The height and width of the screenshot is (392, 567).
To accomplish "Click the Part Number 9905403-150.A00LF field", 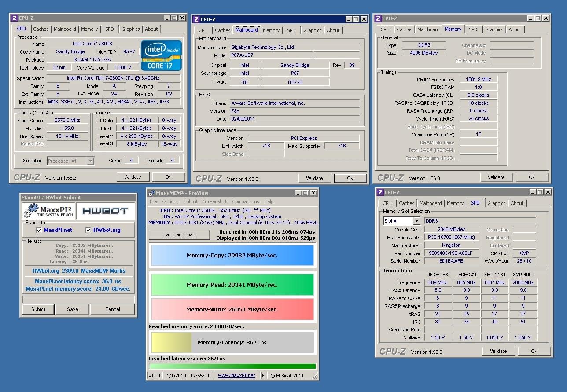I will tap(451, 253).
